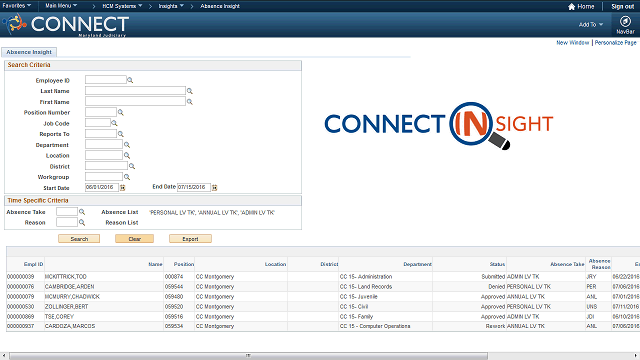This screenshot has height=360, width=640.
Task: Click the Start Date input field
Action: [x=102, y=187]
